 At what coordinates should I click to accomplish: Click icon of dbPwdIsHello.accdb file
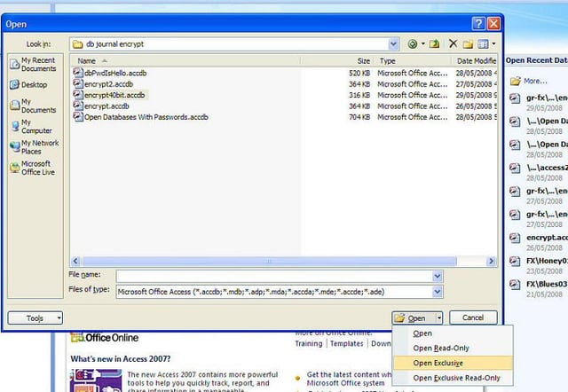point(78,73)
